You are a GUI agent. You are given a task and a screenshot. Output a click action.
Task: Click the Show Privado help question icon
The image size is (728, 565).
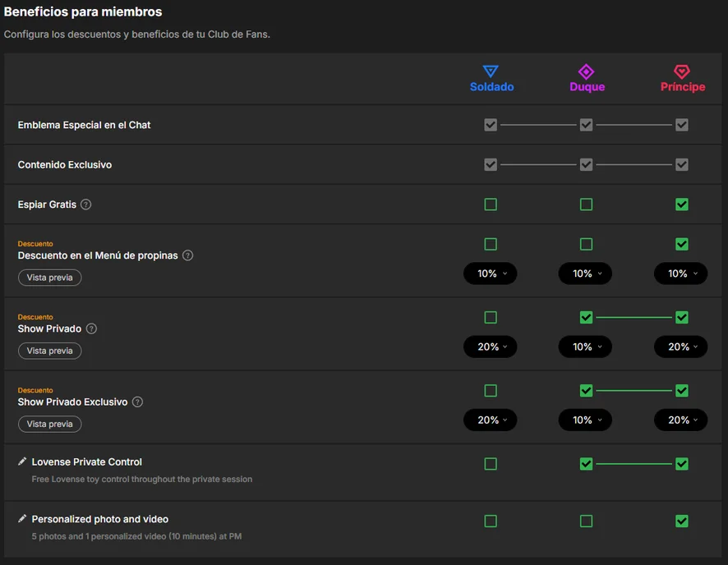[x=91, y=328]
